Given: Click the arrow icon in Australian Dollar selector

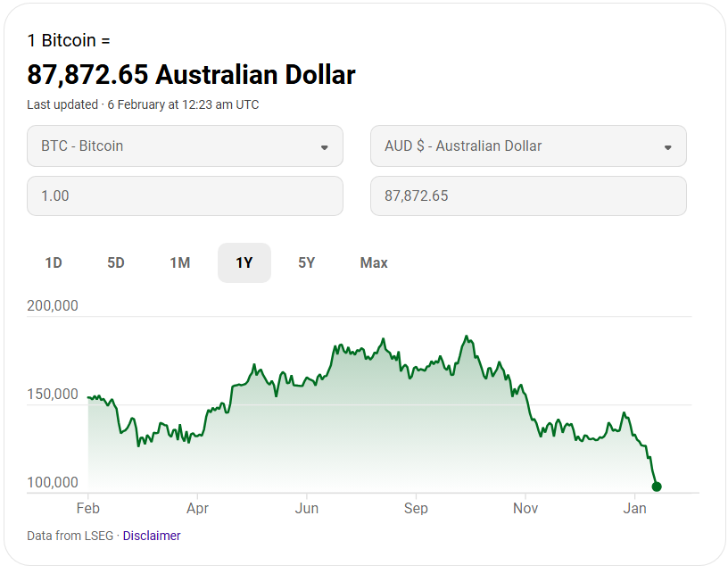Looking at the screenshot, I should 668,147.
